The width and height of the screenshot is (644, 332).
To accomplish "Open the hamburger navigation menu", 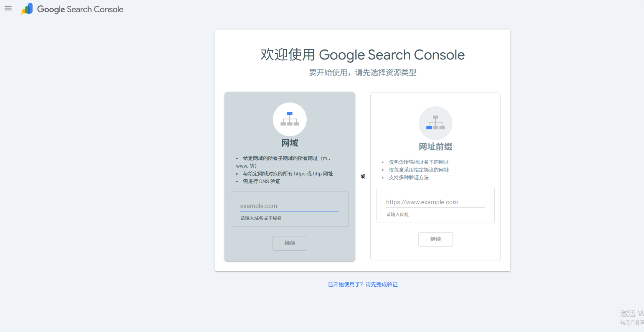I will [x=8, y=8].
